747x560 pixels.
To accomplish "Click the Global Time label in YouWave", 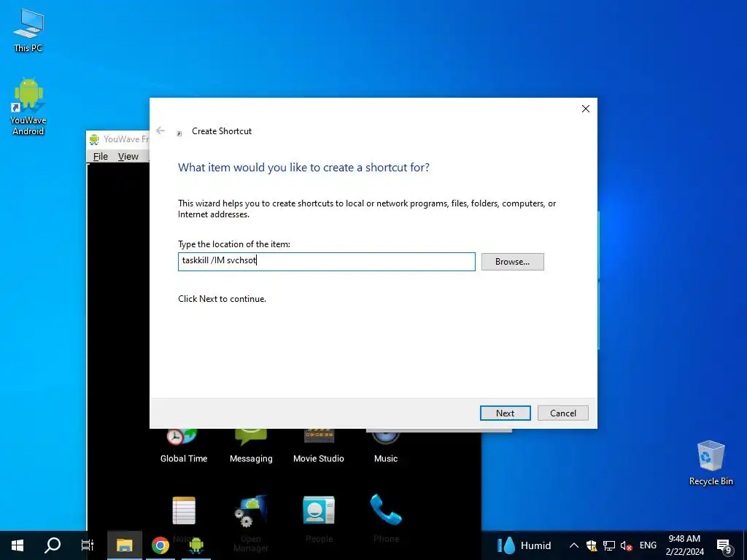I will 183,459.
